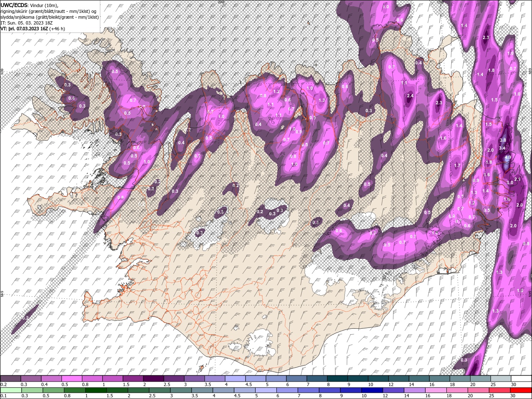The height and width of the screenshot is (399, 532).
Task: Click the 12 label on the blue rain scale
Action: (386, 396)
